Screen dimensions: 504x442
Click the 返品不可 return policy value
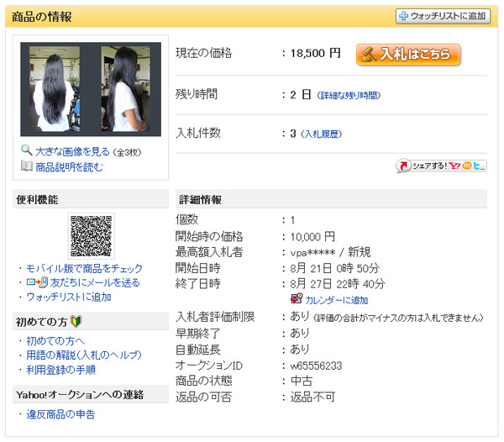[312, 397]
